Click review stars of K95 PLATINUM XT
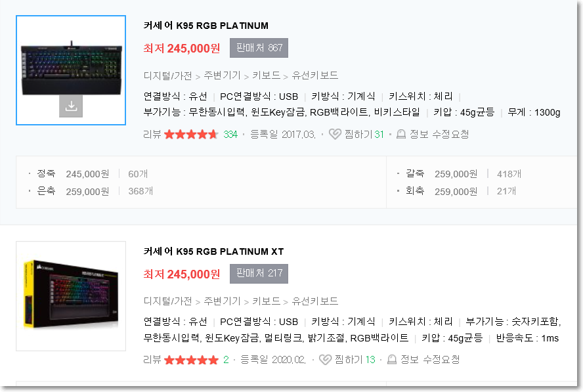Image resolution: width=583 pixels, height=392 pixels. click(x=191, y=360)
